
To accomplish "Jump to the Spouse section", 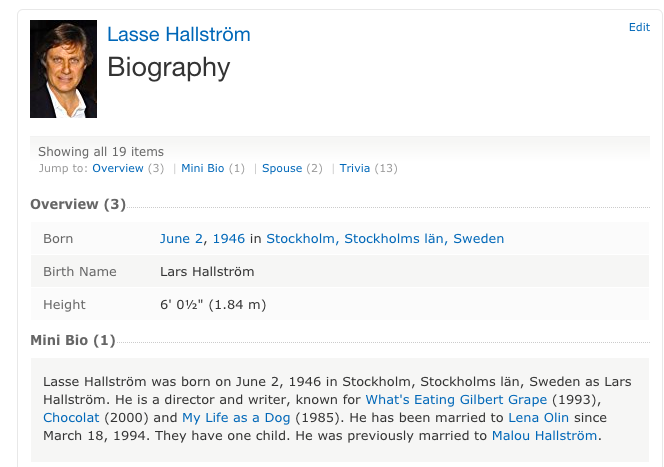I will [282, 168].
